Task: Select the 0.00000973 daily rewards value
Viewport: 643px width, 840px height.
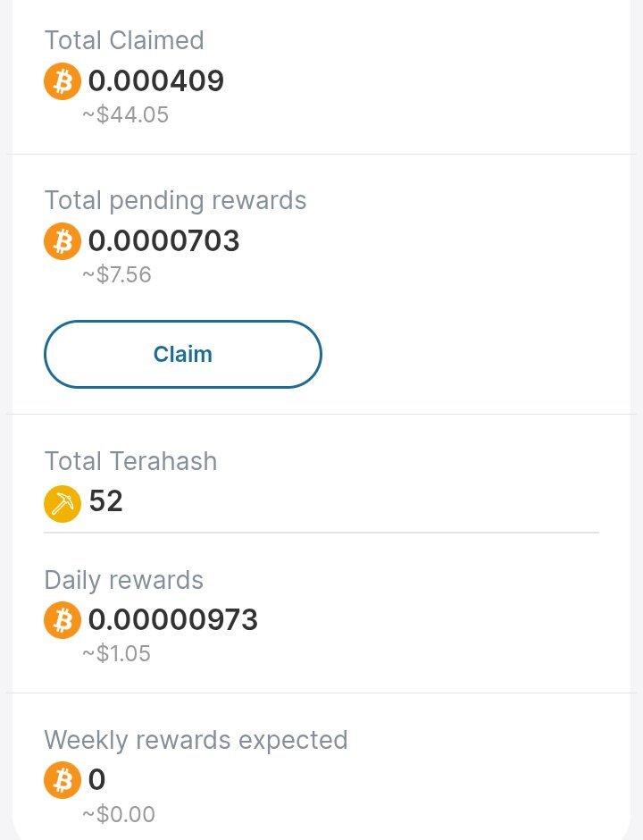Action: click(x=173, y=619)
